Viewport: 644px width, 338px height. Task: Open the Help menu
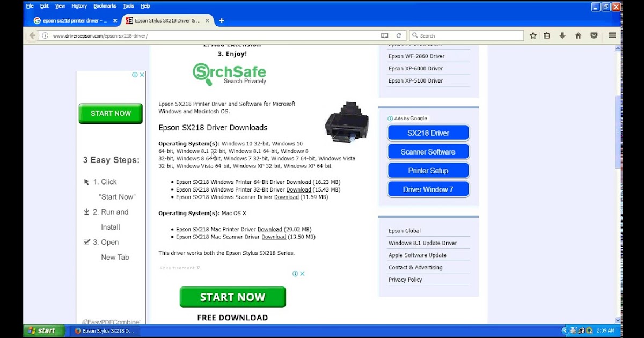[x=145, y=6]
